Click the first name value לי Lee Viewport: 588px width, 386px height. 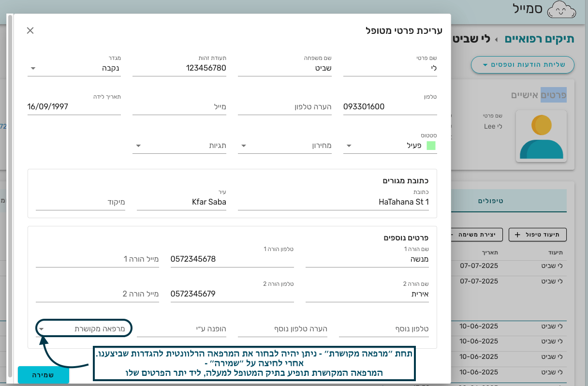[493, 126]
